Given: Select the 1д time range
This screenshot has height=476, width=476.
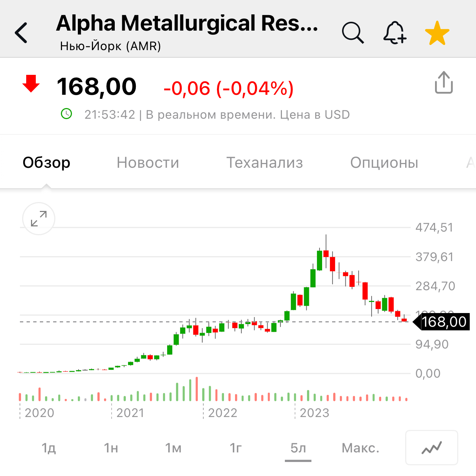Looking at the screenshot, I should [x=49, y=448].
